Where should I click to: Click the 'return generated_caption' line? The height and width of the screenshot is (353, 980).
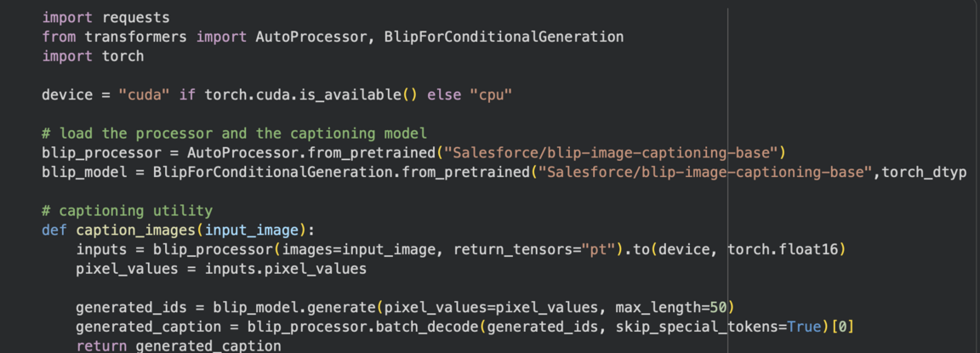[179, 345]
